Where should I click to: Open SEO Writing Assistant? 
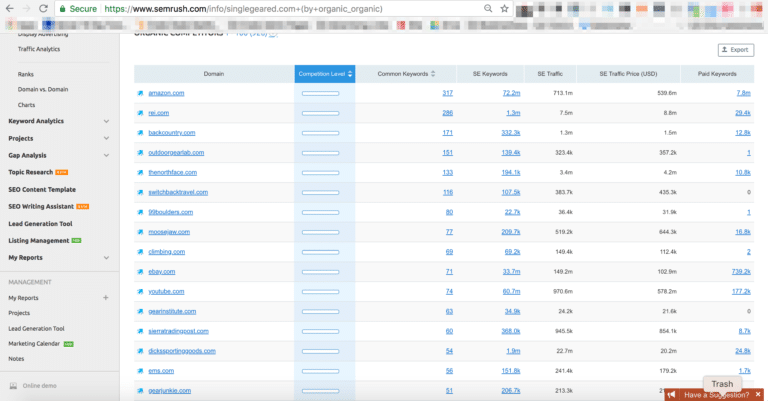tap(41, 207)
